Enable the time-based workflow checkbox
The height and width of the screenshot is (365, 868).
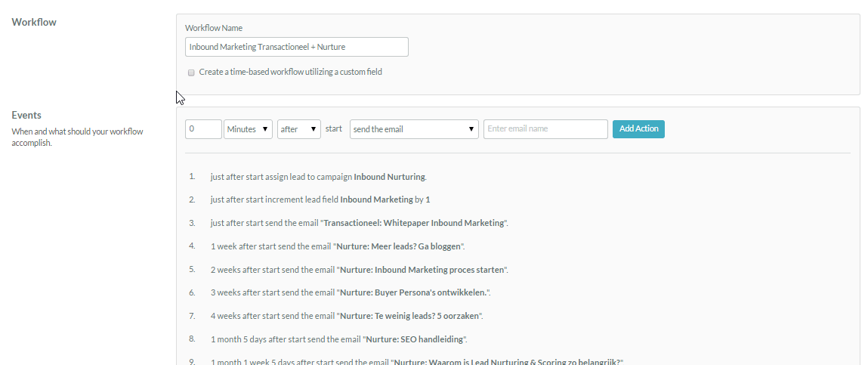tap(191, 73)
